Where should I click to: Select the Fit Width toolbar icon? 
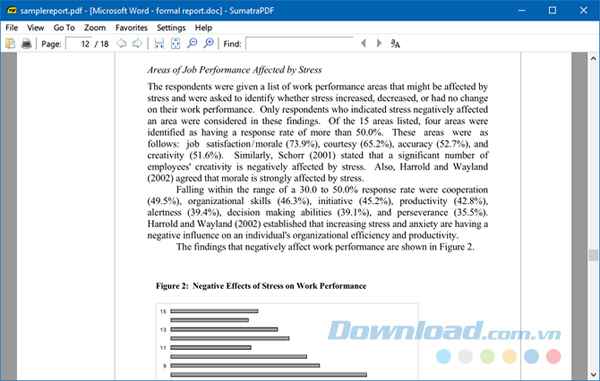[159, 44]
